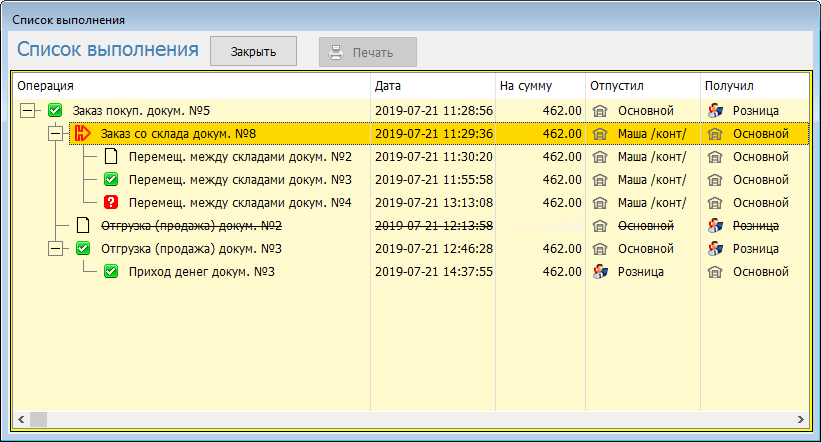Click the strikethrough Отгрузка №2 document icon
This screenshot has width=821, height=442.
click(x=83, y=226)
